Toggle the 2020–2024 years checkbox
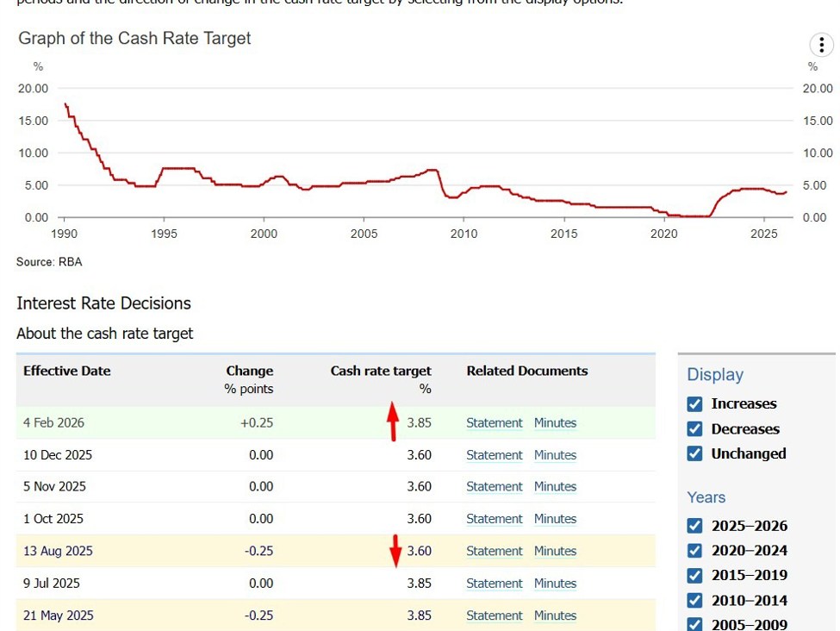 tap(695, 551)
